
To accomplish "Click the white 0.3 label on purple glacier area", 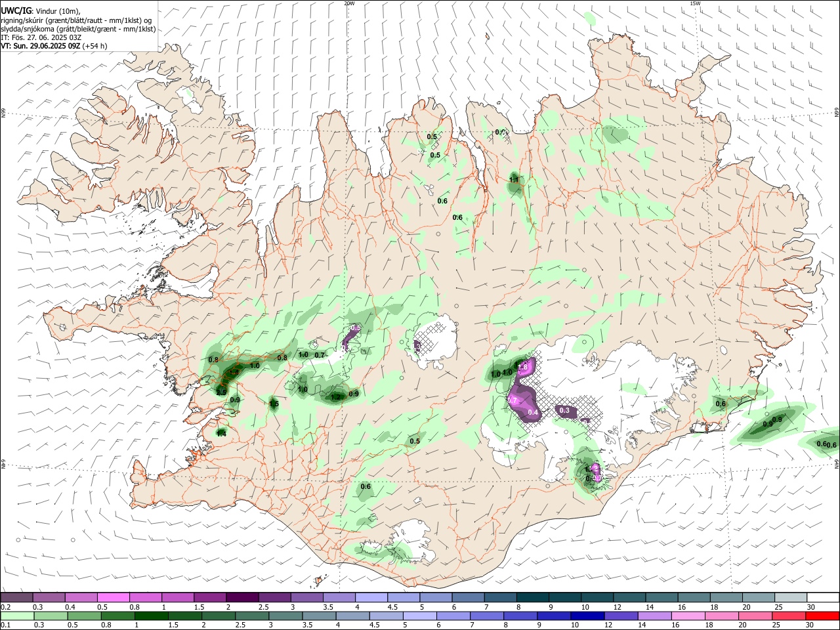I will (566, 411).
